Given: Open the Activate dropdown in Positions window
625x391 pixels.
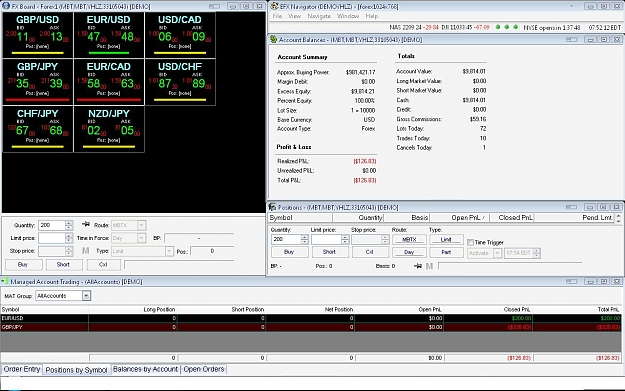Looking at the screenshot, I should click(497, 253).
